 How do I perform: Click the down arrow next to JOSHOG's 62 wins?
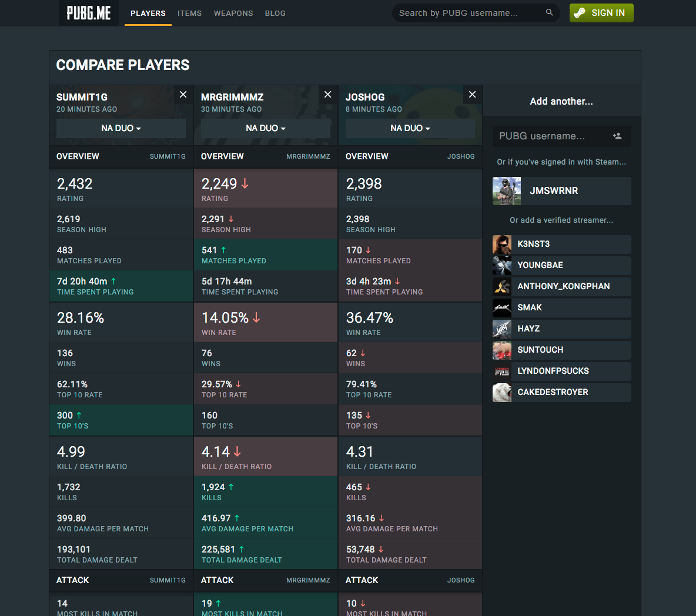click(x=363, y=353)
